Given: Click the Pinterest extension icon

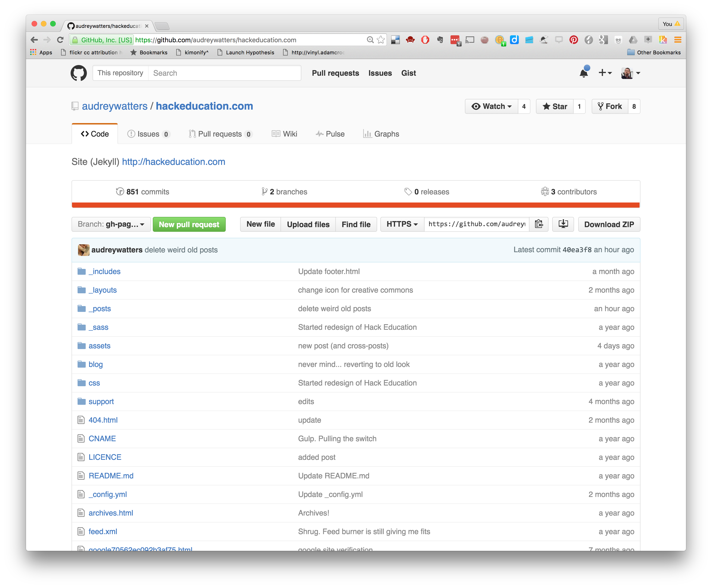Looking at the screenshot, I should tap(573, 40).
